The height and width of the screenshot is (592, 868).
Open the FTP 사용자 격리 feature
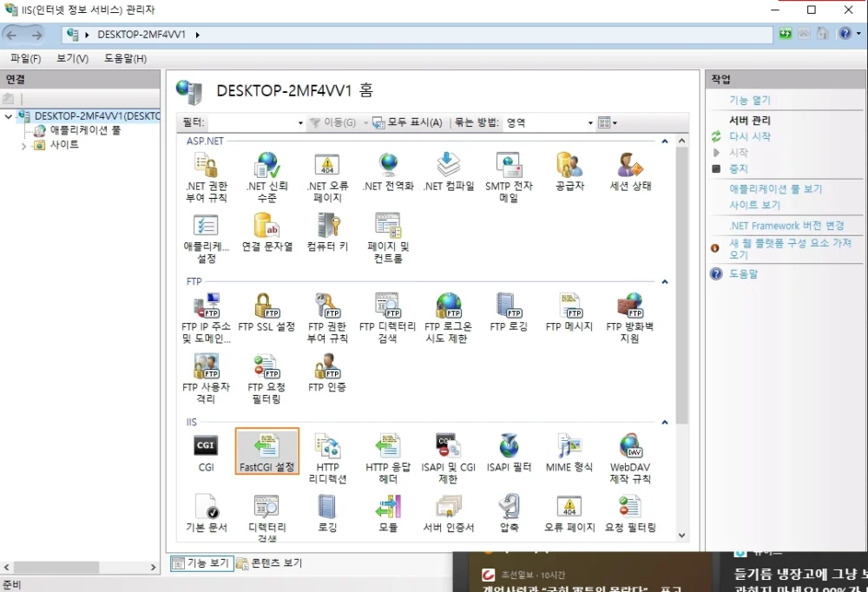pos(206,378)
